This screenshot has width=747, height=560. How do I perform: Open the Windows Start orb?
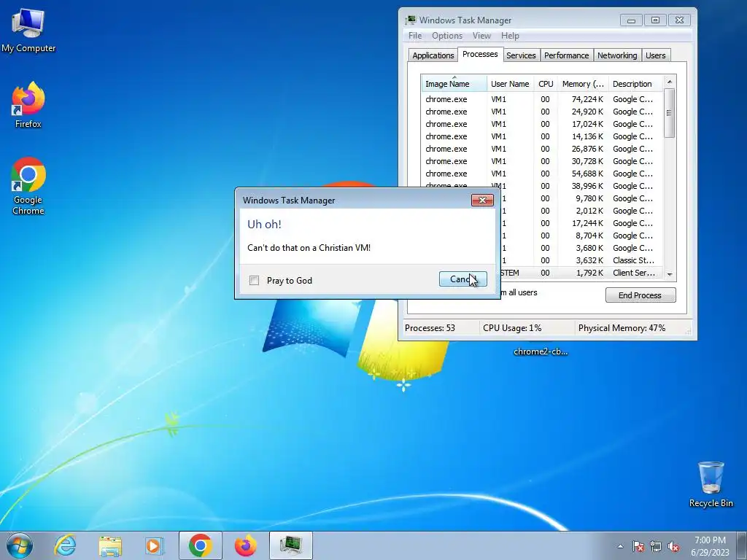point(20,545)
